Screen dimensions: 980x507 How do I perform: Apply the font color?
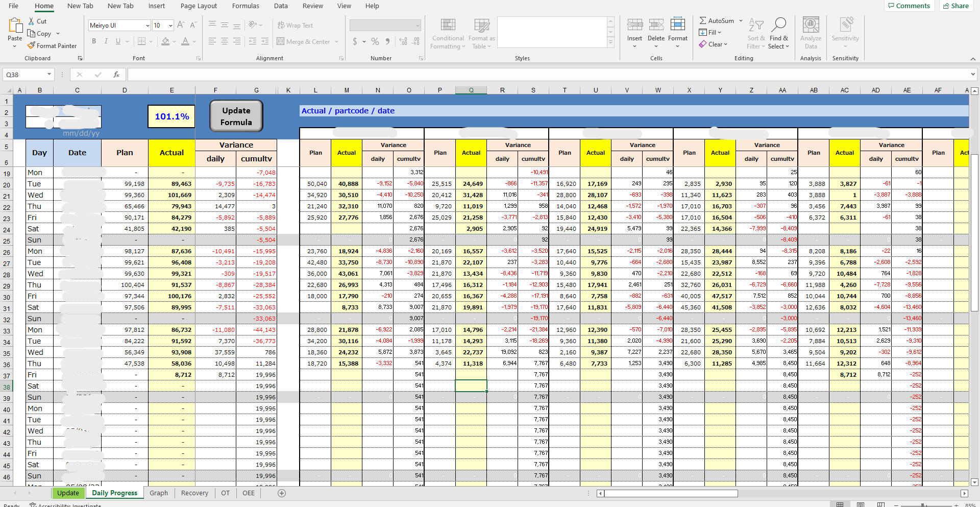click(185, 41)
